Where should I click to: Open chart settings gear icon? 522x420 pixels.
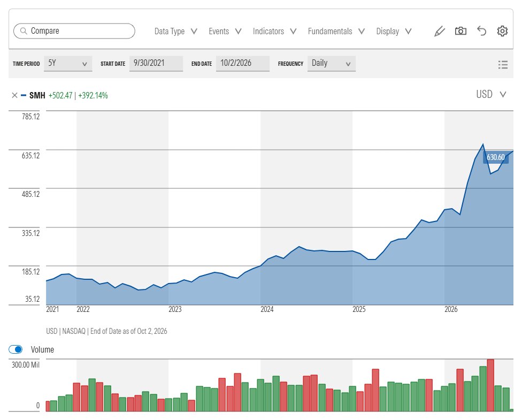[502, 31]
